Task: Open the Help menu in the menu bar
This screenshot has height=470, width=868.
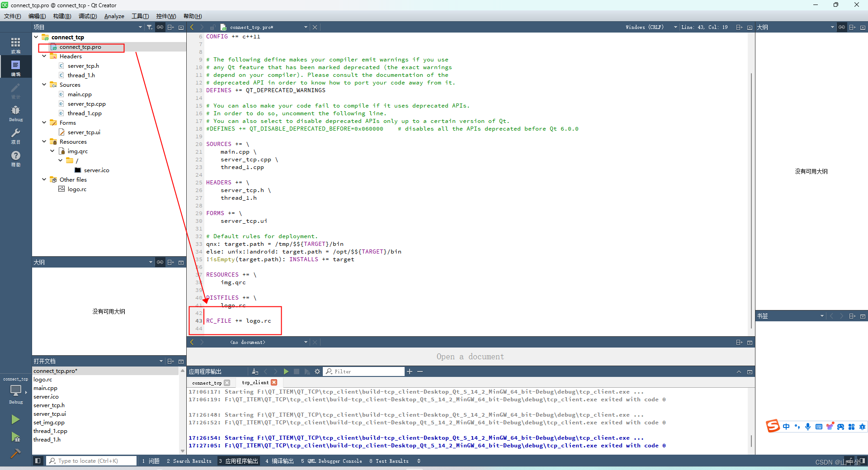Action: click(193, 16)
